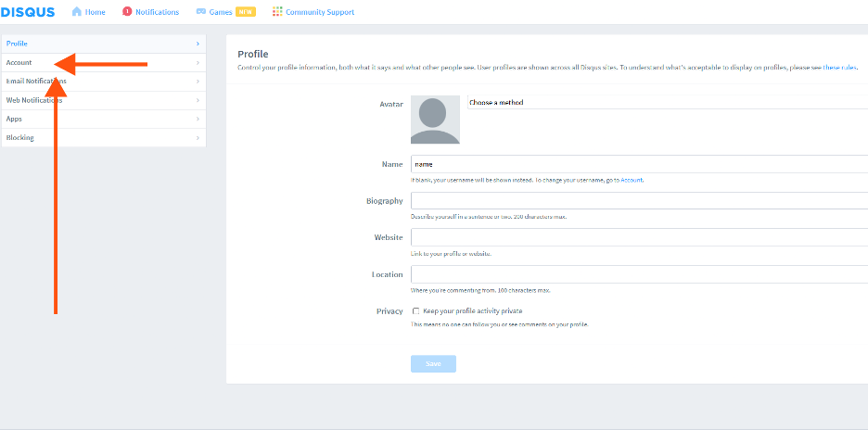Click into the Location input field
This screenshot has height=430, width=868.
pyautogui.click(x=639, y=274)
